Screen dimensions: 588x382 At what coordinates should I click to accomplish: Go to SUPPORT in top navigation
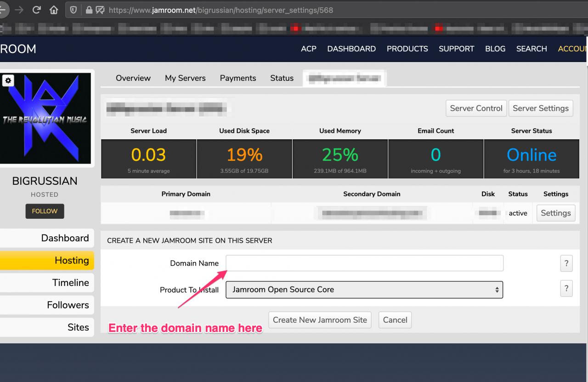pos(456,49)
